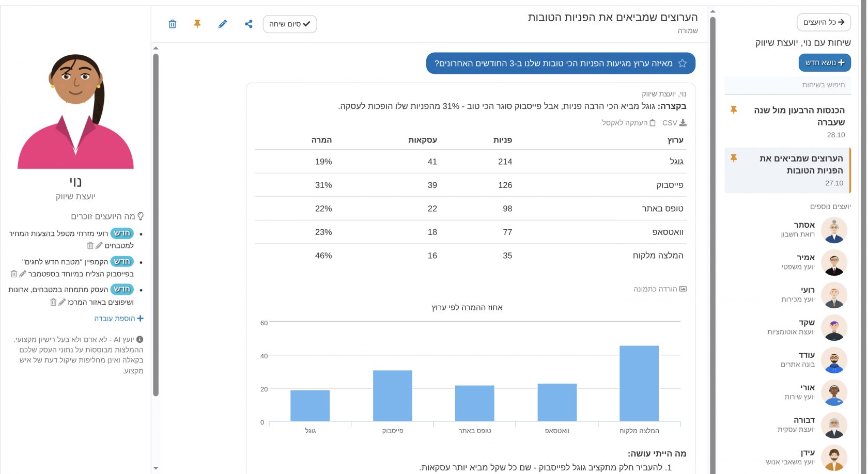Screen dimensions: 868x474
Task: Click the פייסבוק bar in the chart
Action: [393, 396]
